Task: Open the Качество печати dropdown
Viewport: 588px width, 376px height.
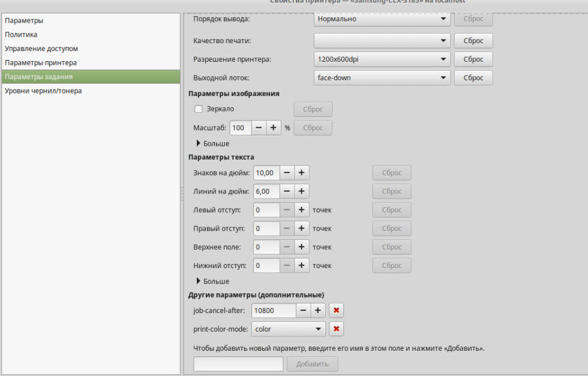Action: click(382, 41)
